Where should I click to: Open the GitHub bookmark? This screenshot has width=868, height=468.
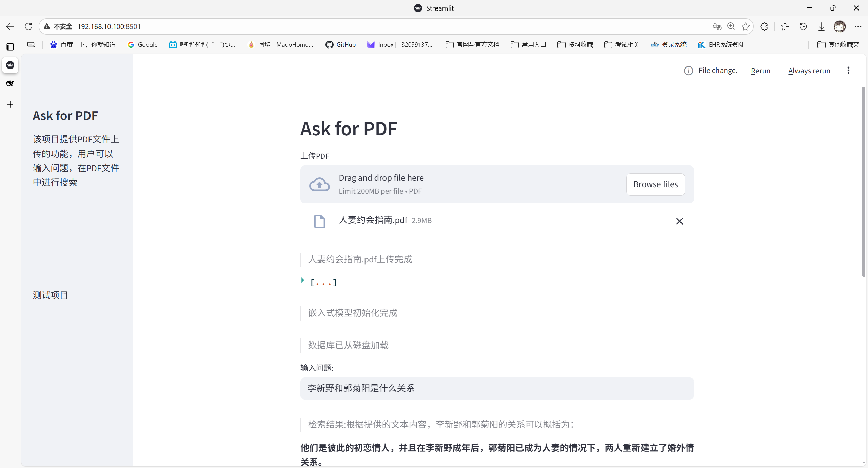coord(340,44)
